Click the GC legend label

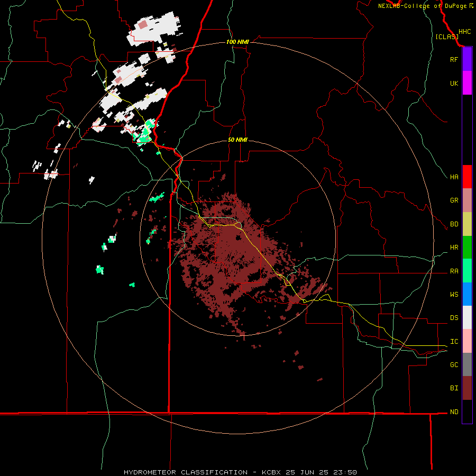click(x=454, y=365)
